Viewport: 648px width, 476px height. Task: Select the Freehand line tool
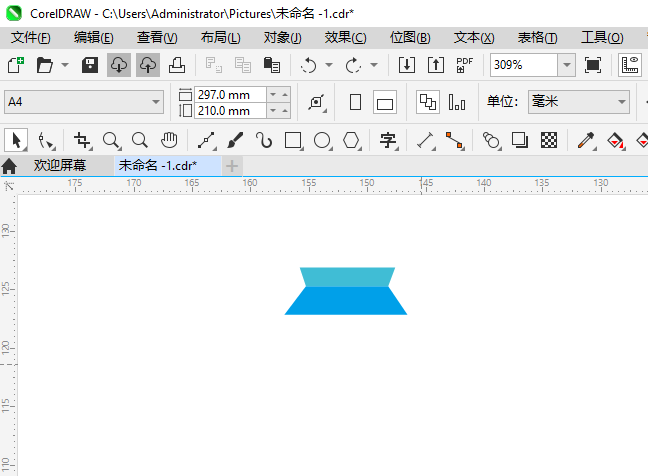tap(206, 140)
